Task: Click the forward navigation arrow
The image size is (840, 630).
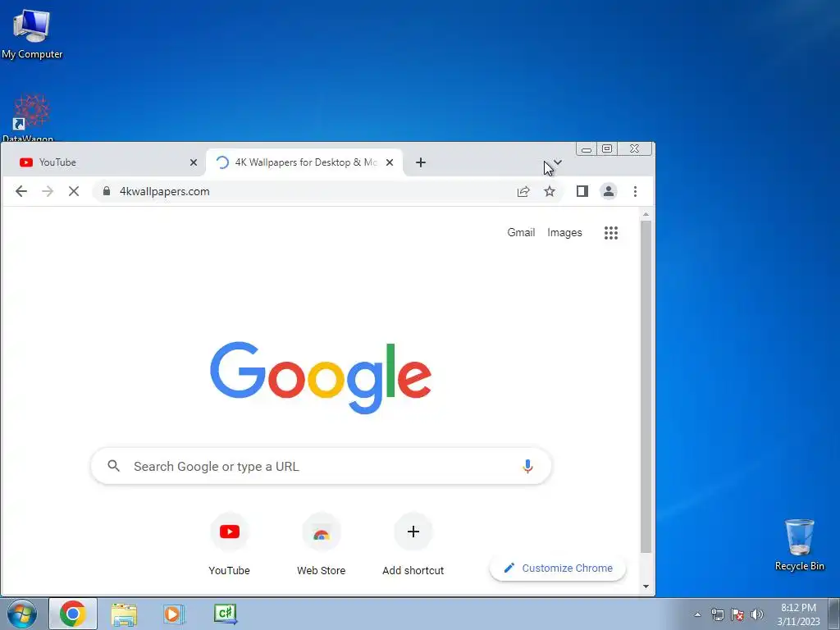Action: tap(48, 191)
